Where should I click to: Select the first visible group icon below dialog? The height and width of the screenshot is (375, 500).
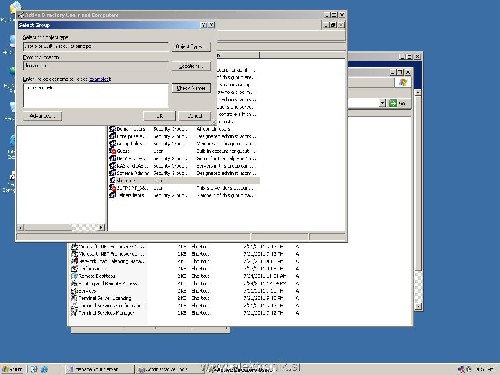coord(112,129)
